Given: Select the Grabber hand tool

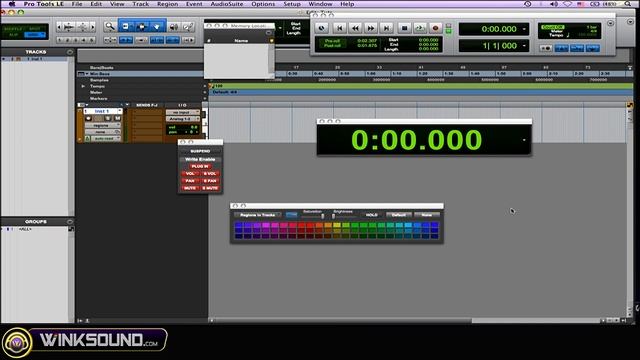Looking at the screenshot, I should coord(157,27).
